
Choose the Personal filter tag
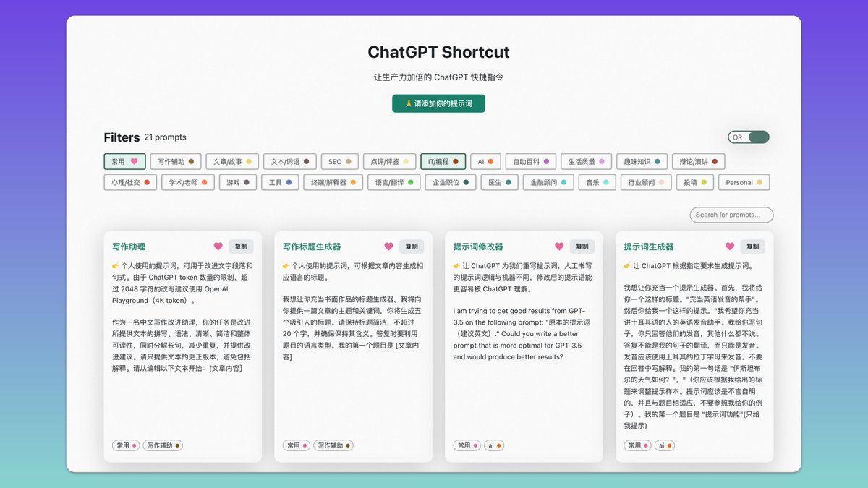coord(744,183)
